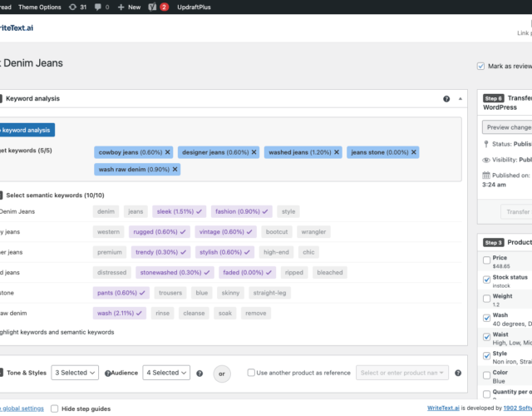Toggle the Hide step guides checkbox
Image resolution: width=532 pixels, height=416 pixels.
tap(55, 409)
